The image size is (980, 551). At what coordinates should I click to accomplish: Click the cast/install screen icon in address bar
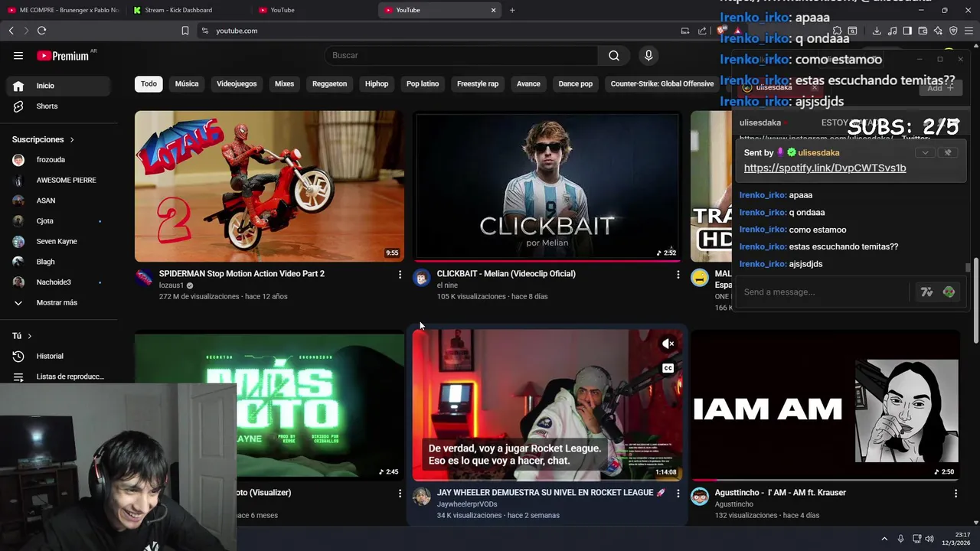pos(685,31)
